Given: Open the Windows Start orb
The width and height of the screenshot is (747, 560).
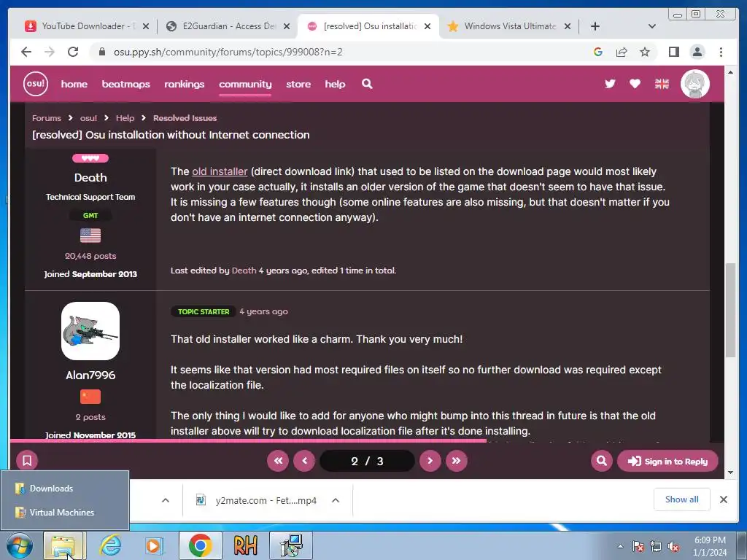Looking at the screenshot, I should tap(20, 545).
